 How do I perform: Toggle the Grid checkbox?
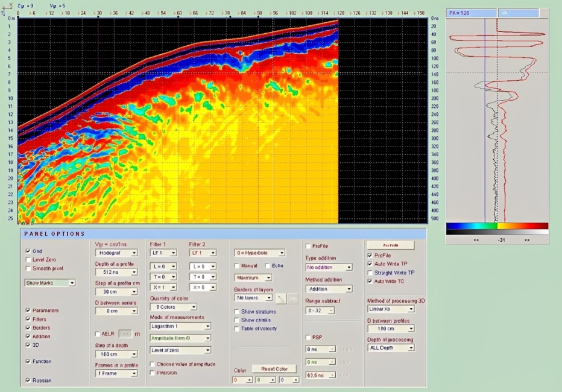(x=28, y=251)
